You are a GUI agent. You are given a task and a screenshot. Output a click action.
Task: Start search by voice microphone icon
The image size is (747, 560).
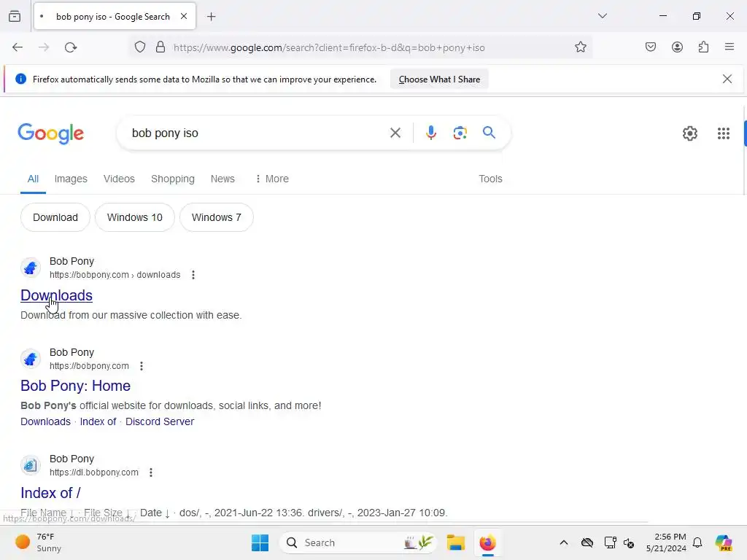point(430,133)
